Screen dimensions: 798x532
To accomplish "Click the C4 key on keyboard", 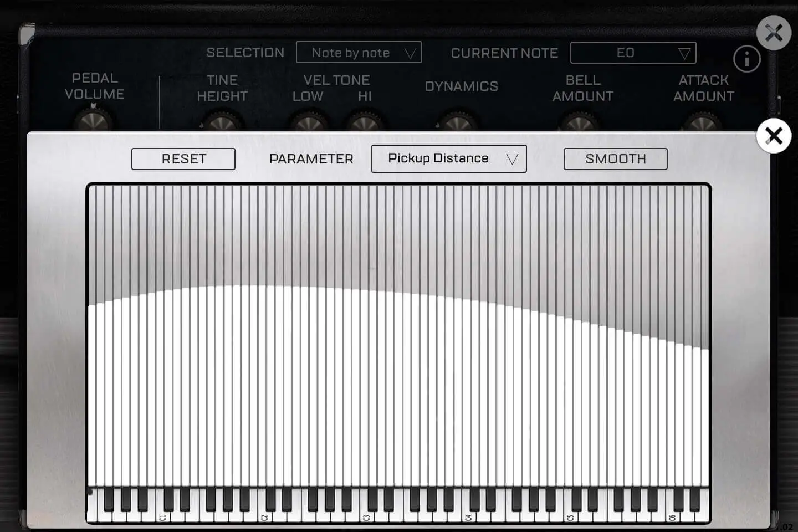I will coord(468,516).
